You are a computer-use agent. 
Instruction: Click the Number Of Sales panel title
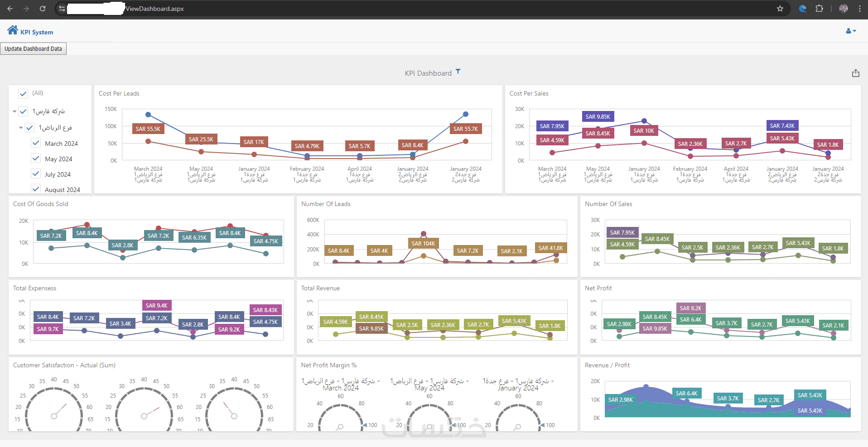point(608,204)
